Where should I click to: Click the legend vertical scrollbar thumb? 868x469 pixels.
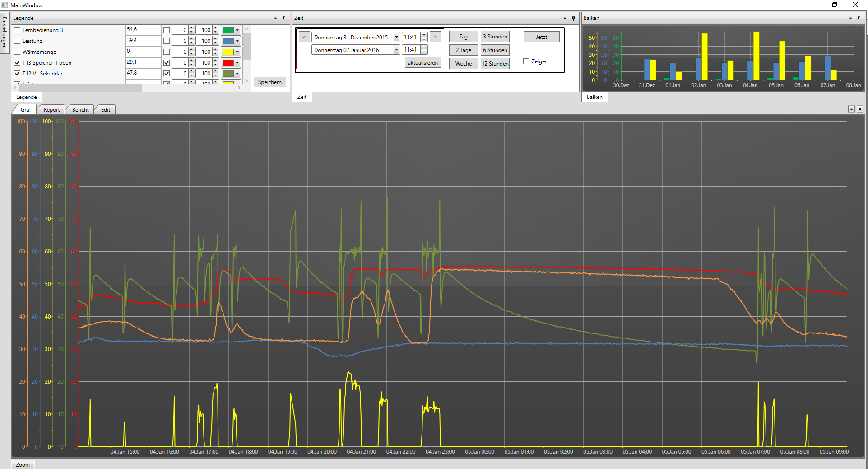point(246,46)
